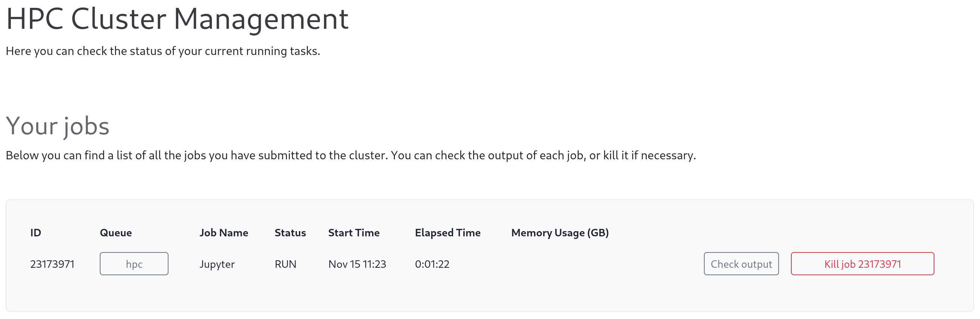Click job ID 23173971 in the table
This screenshot has height=319, width=980.
52,264
